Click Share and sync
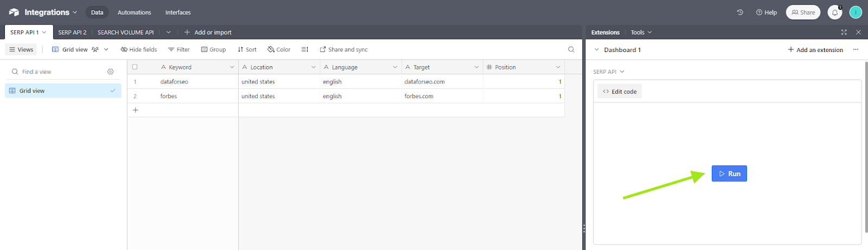This screenshot has height=250, width=868. [x=343, y=49]
